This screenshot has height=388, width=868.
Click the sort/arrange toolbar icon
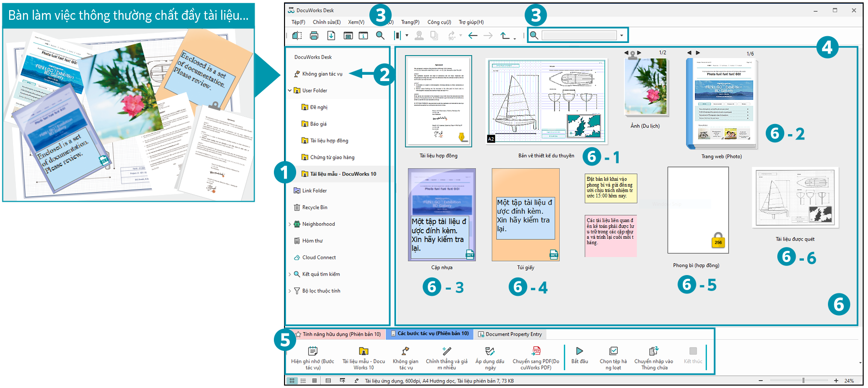point(398,35)
